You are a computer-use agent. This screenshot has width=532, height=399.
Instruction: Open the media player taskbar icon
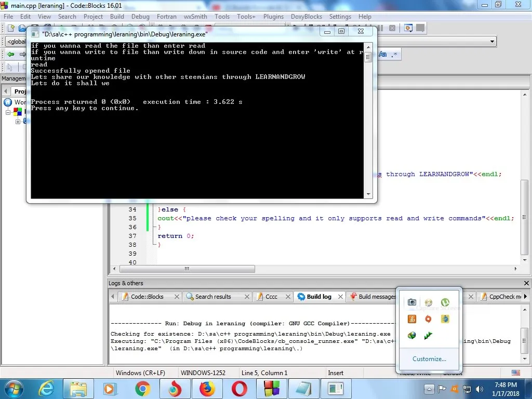(x=110, y=389)
